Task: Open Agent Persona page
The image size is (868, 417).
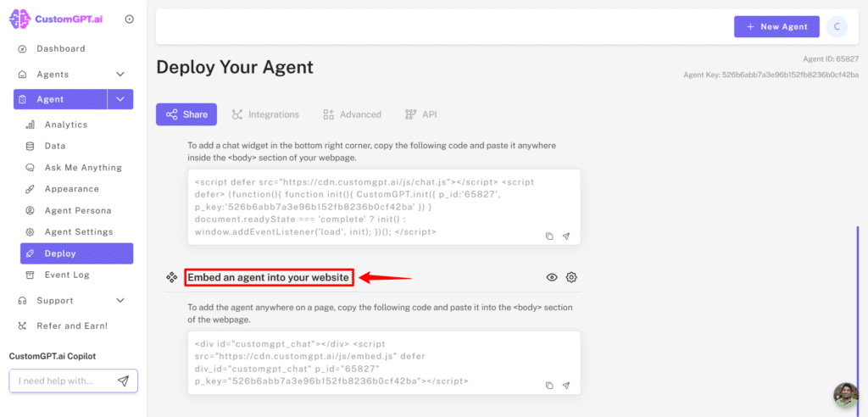Action: 78,210
